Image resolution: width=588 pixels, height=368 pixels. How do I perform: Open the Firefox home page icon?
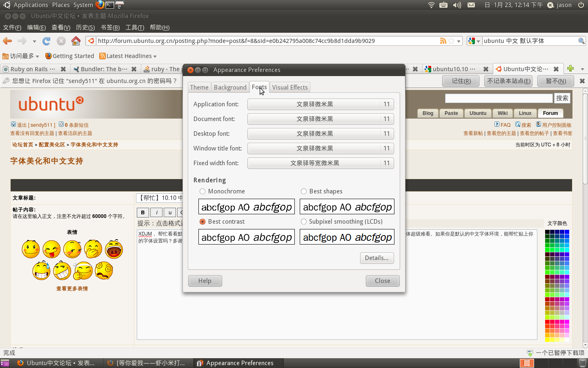(x=76, y=41)
